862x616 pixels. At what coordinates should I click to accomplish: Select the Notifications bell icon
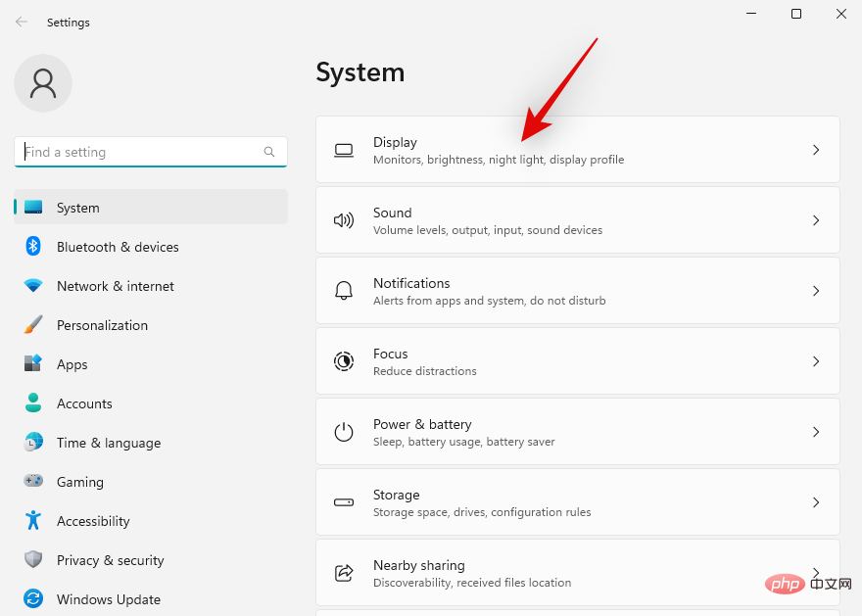[344, 290]
